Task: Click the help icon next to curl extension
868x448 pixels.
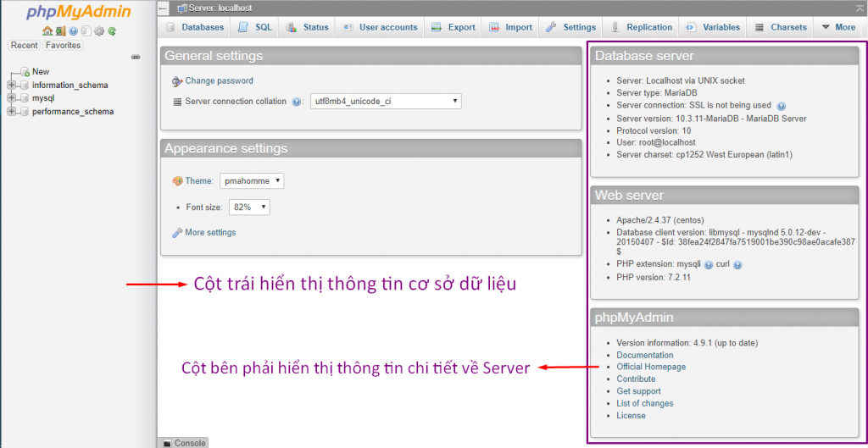Action: [737, 264]
